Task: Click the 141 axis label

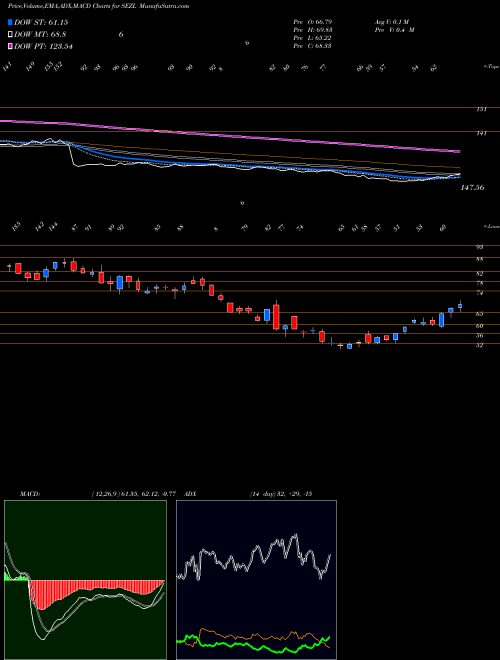Action: pyautogui.click(x=481, y=133)
